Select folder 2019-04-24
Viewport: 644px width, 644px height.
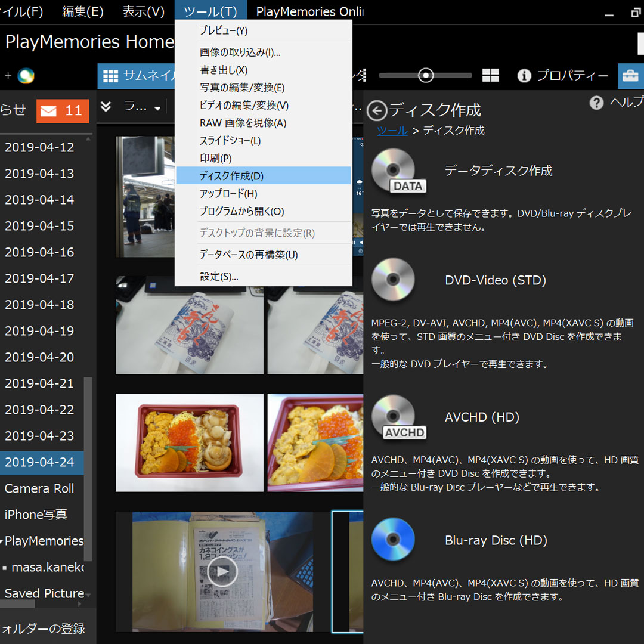pos(42,462)
